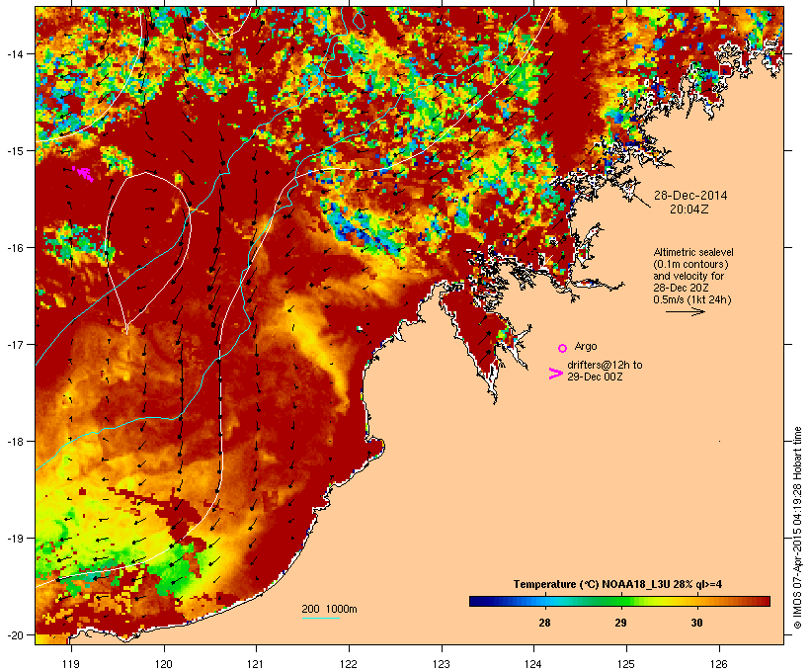
Task: Click the '0.5m/s (1kt 24h)' label
Action: pyautogui.click(x=692, y=299)
